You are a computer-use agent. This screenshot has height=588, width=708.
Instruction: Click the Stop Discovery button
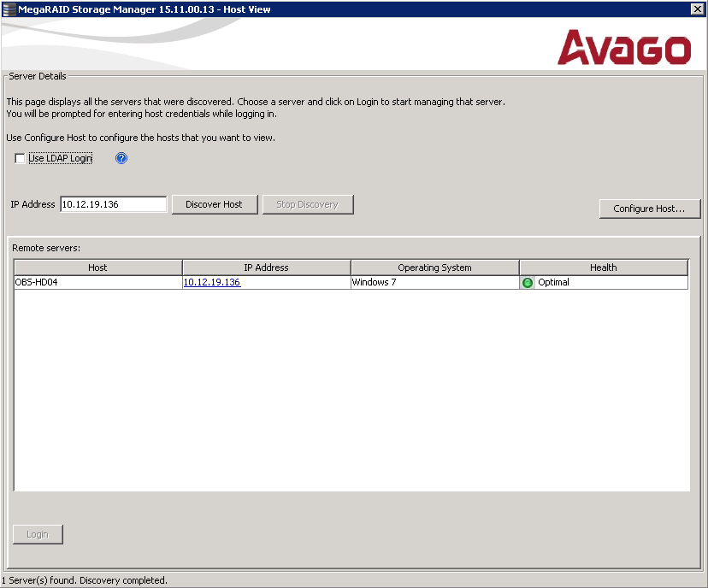point(308,204)
